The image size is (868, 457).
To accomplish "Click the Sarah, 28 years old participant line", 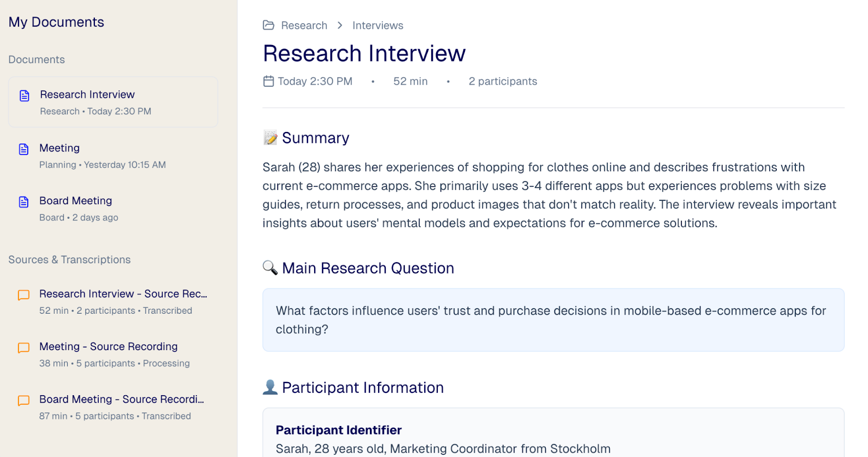I will [x=443, y=449].
